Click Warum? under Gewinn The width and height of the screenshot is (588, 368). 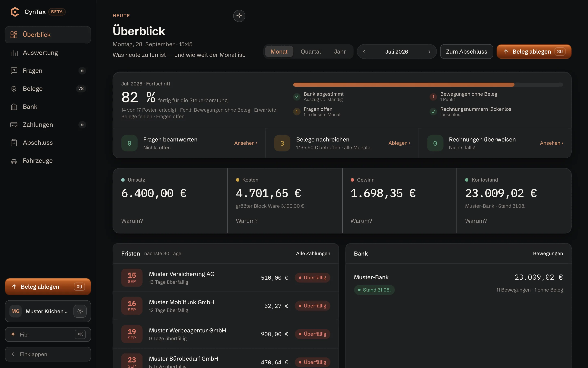click(361, 221)
